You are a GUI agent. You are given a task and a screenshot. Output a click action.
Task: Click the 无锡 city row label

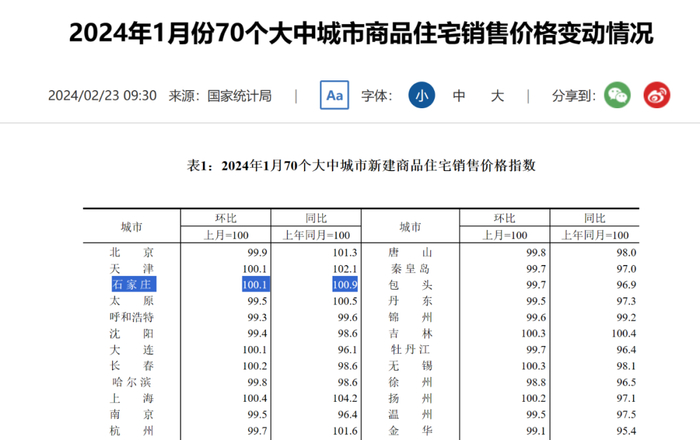click(x=410, y=366)
